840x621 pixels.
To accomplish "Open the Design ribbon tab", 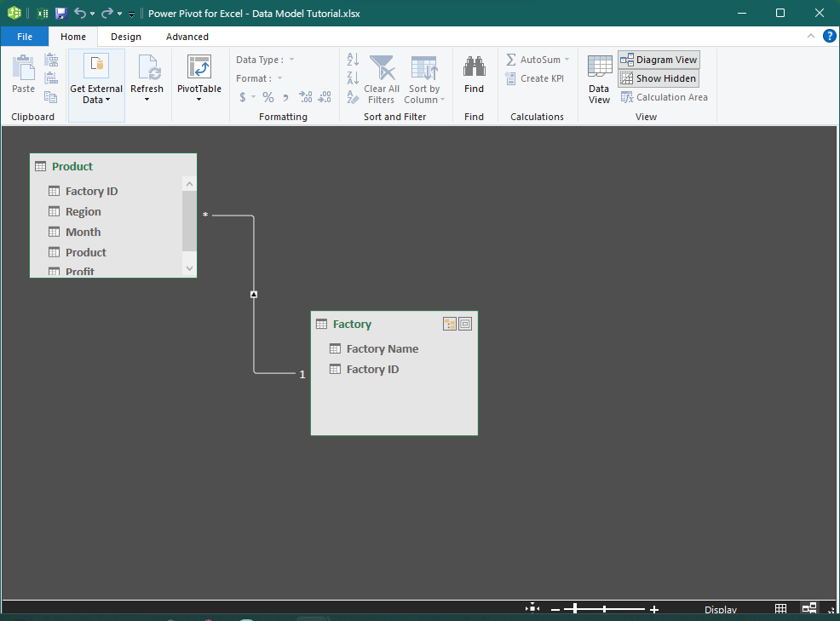I will [x=126, y=37].
